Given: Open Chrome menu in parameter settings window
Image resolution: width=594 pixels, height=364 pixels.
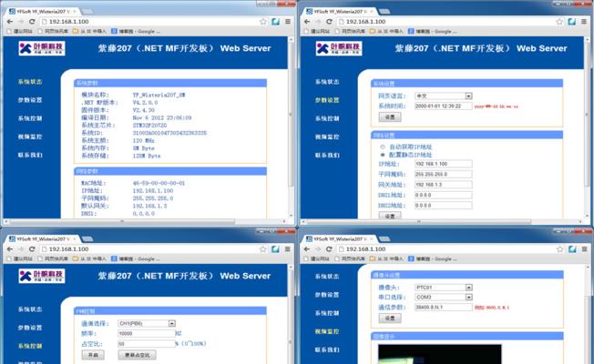Looking at the screenshot, I should [x=584, y=22].
